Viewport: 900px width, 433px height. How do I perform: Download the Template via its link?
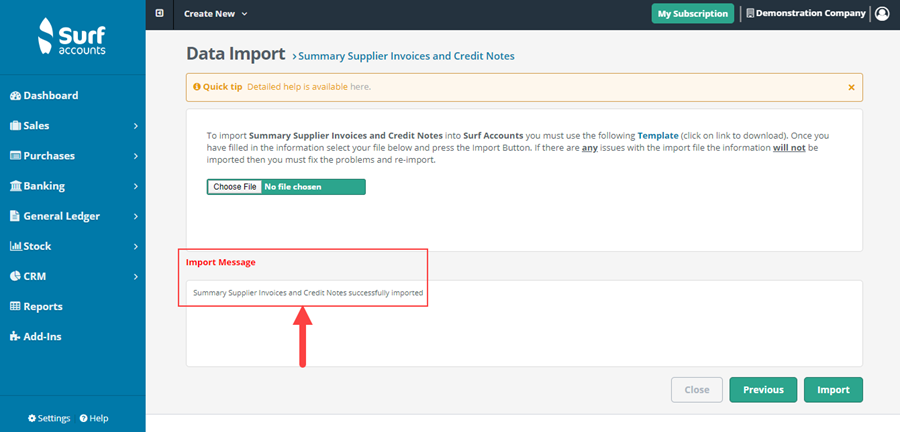pos(658,137)
